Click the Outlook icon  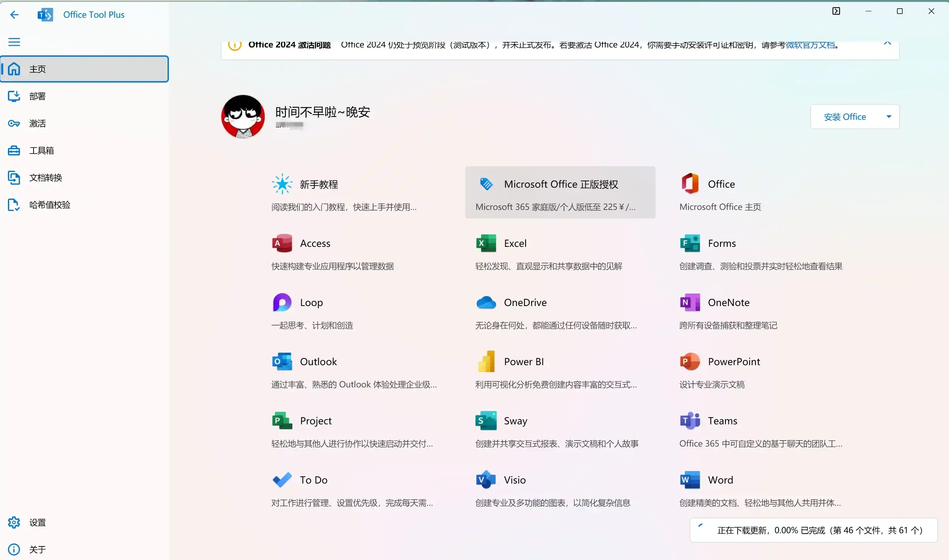point(282,362)
